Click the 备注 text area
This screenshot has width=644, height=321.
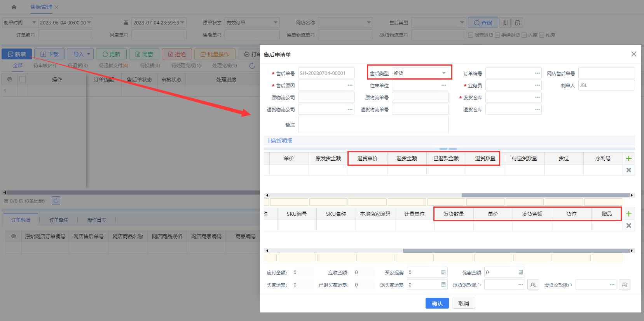tap(373, 125)
